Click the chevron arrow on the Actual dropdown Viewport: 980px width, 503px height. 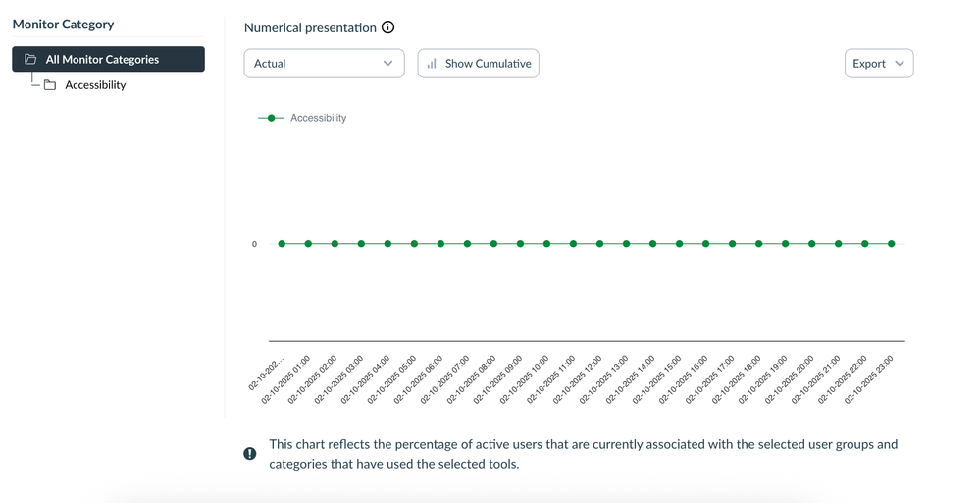click(x=388, y=64)
